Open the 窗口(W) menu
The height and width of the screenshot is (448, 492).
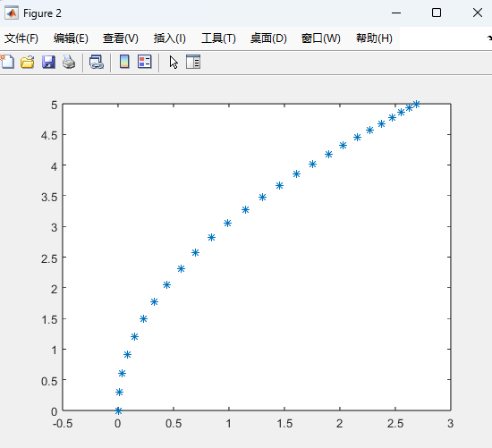click(320, 38)
